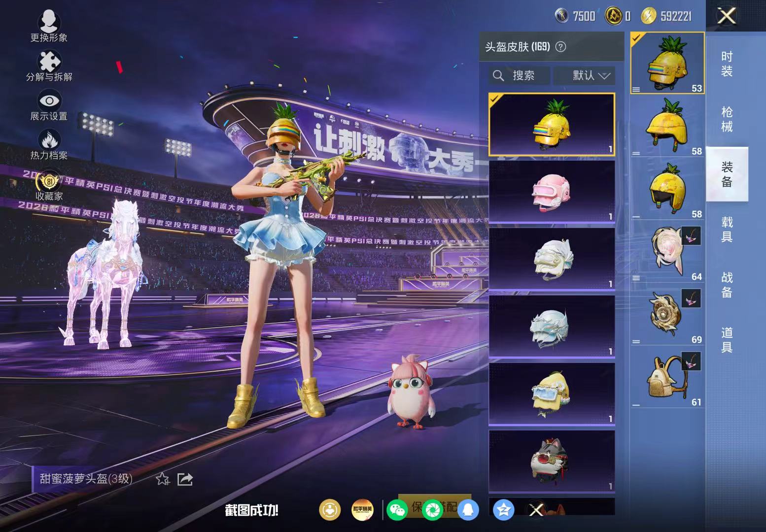Click the 搜索 search field

[520, 75]
